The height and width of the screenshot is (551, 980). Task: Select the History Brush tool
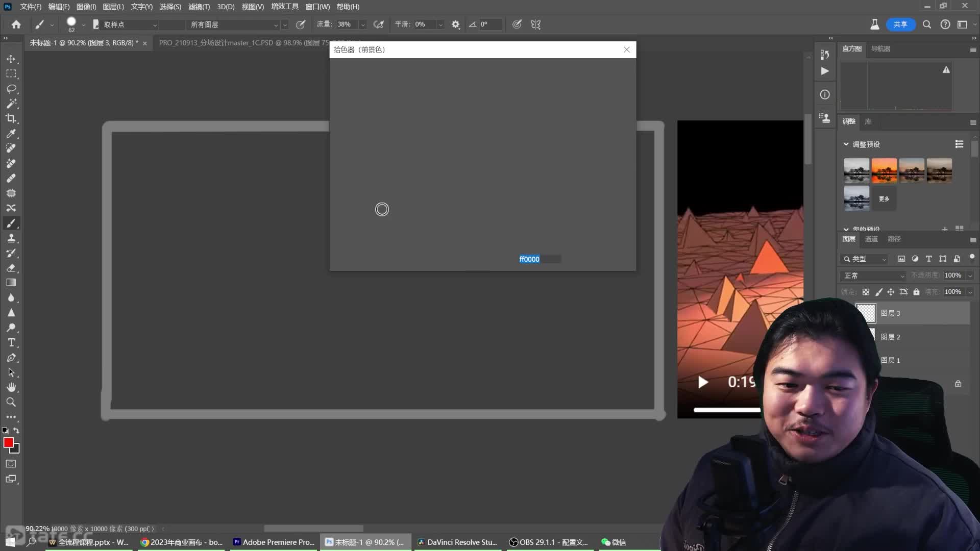(x=11, y=253)
